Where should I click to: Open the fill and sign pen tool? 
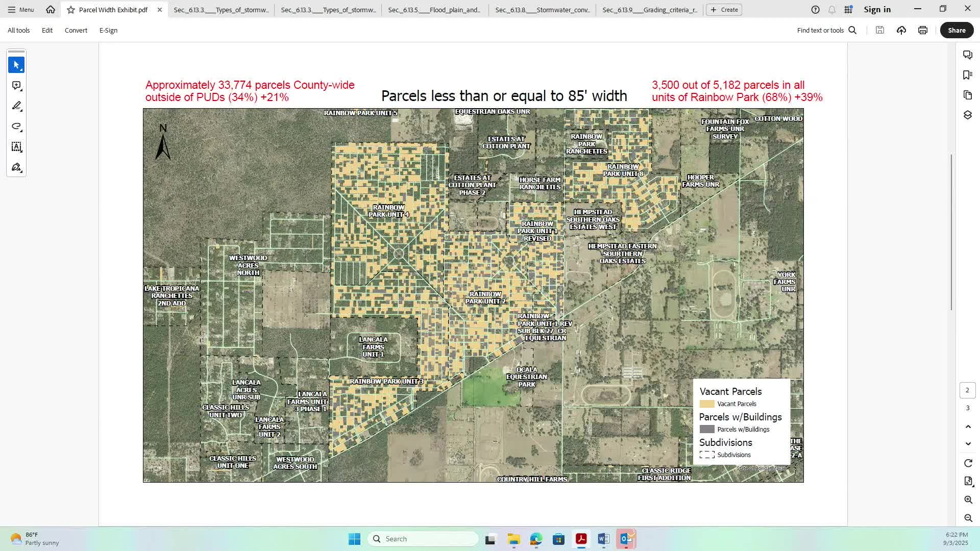coord(16,167)
